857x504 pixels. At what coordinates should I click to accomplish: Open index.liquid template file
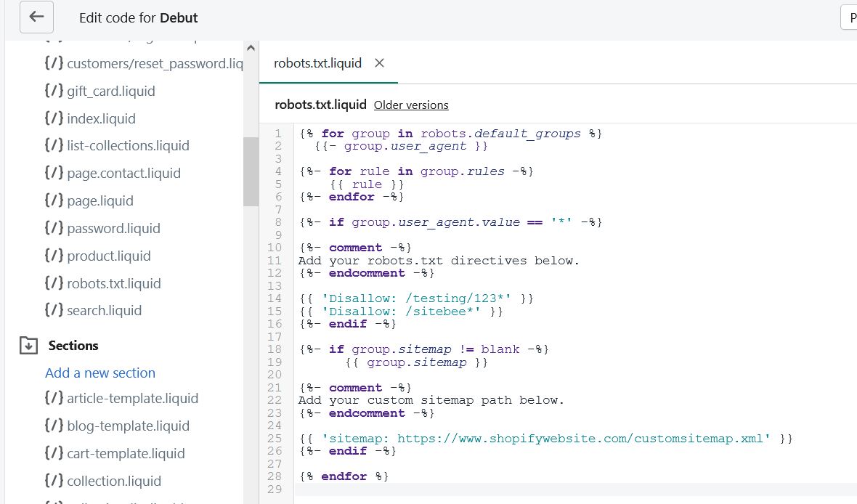coord(90,118)
